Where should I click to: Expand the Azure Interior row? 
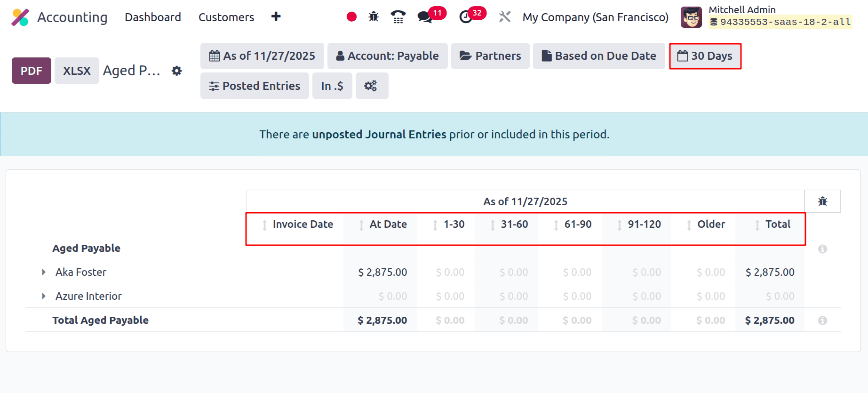44,296
